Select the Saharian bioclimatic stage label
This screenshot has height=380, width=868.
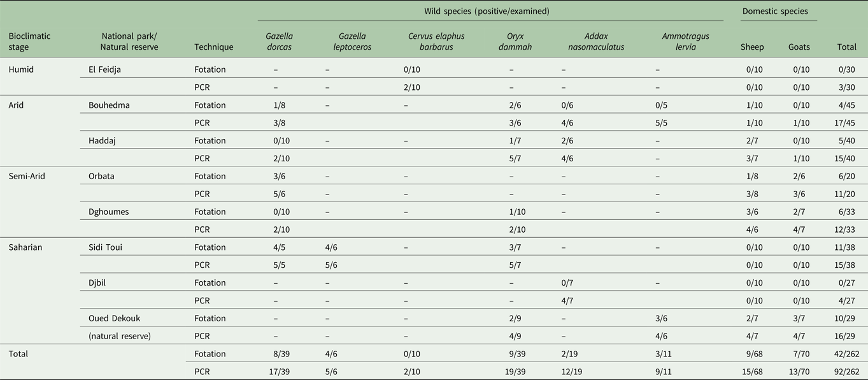point(25,247)
